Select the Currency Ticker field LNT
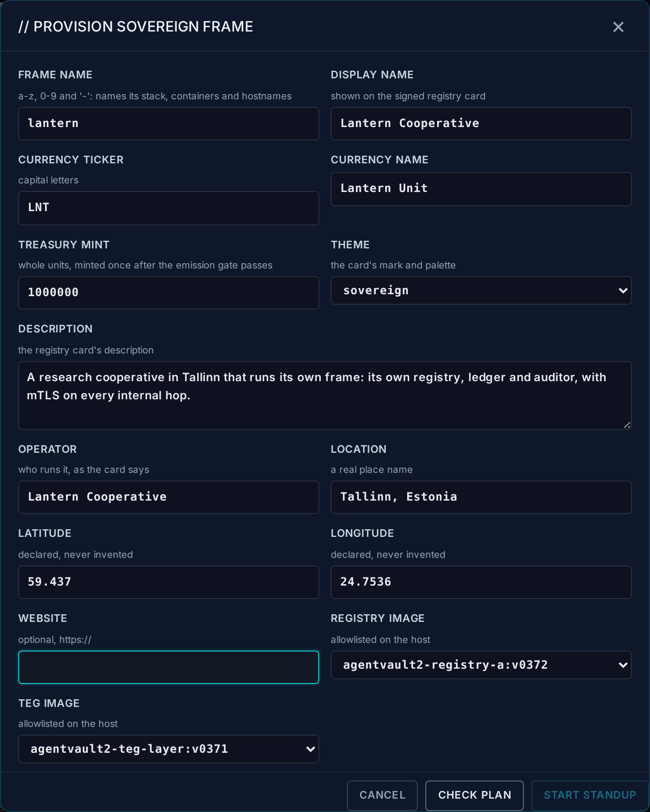This screenshot has height=812, width=650. coord(168,208)
